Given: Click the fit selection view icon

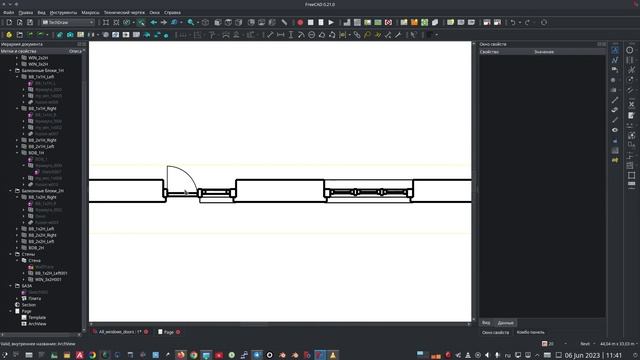Looking at the screenshot, I should (x=116, y=22).
